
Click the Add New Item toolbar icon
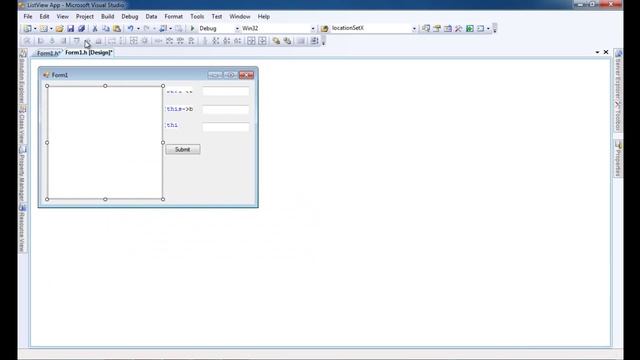[43, 29]
